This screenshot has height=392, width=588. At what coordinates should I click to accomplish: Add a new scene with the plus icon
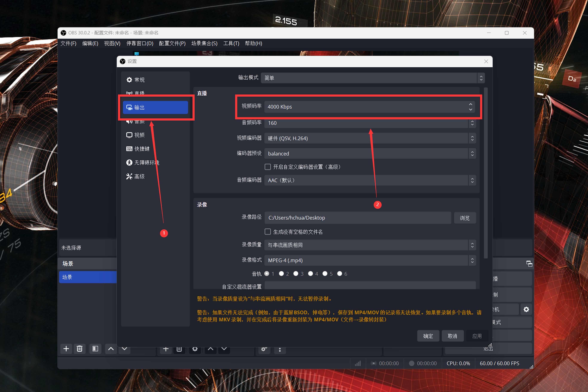click(x=66, y=349)
